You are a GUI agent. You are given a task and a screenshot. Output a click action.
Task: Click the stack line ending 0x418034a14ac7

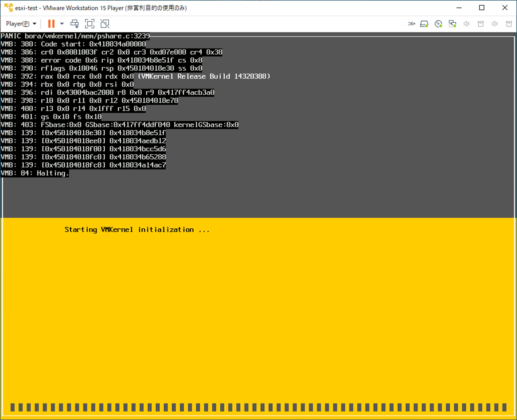click(83, 165)
